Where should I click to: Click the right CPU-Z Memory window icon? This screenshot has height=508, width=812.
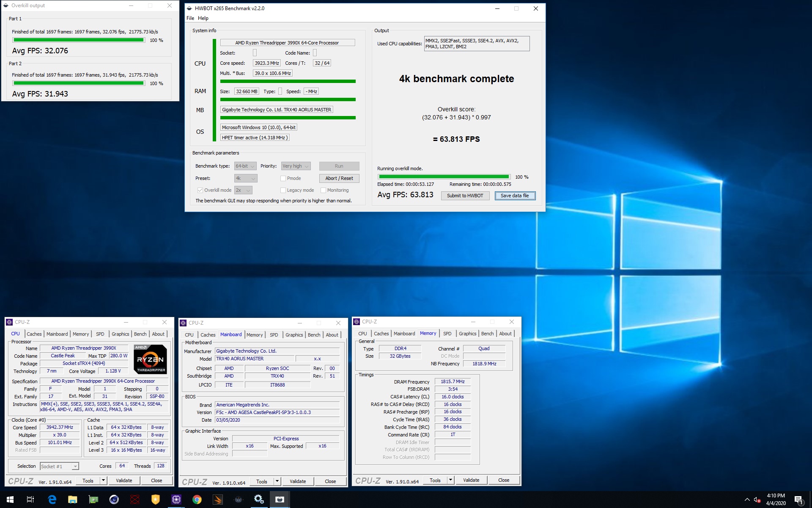[357, 322]
